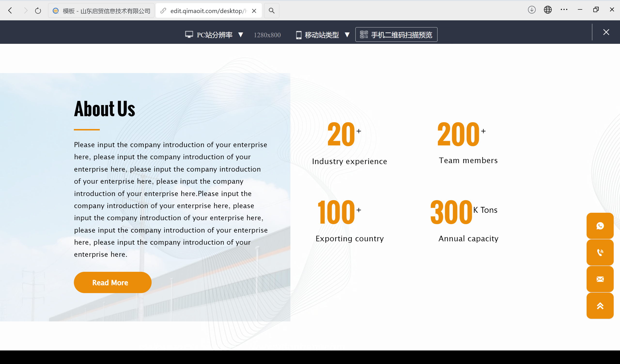Click the 1280x800 resolution value
This screenshot has height=364, width=620.
coord(267,35)
